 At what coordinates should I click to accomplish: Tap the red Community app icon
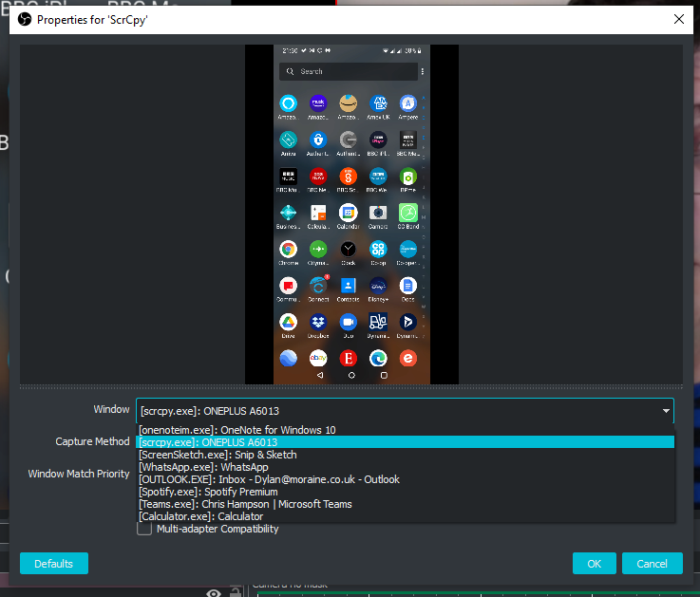[x=288, y=286]
